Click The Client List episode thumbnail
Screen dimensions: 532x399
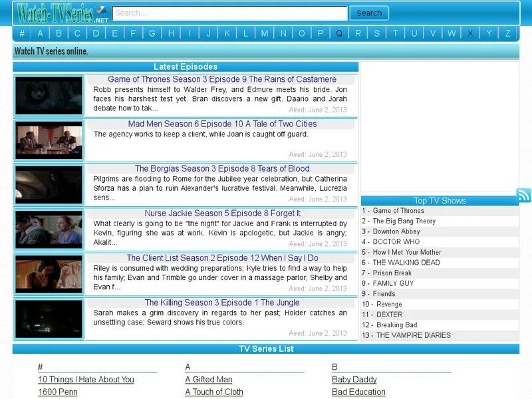click(49, 274)
